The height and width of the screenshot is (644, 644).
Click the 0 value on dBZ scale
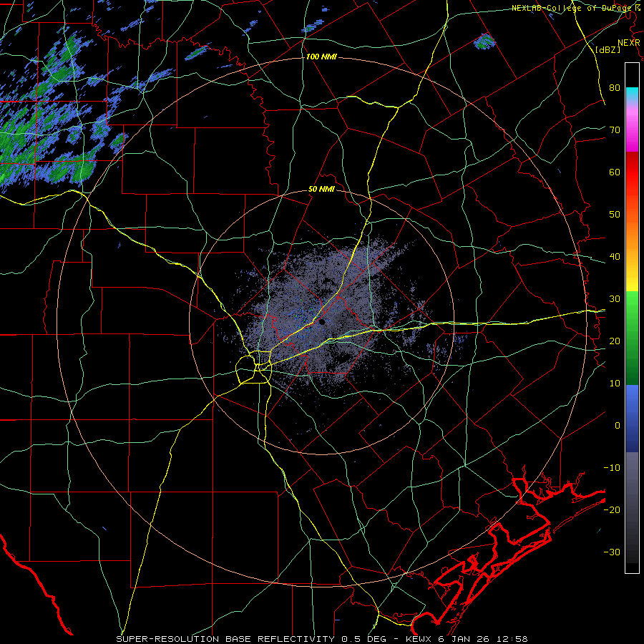[618, 426]
